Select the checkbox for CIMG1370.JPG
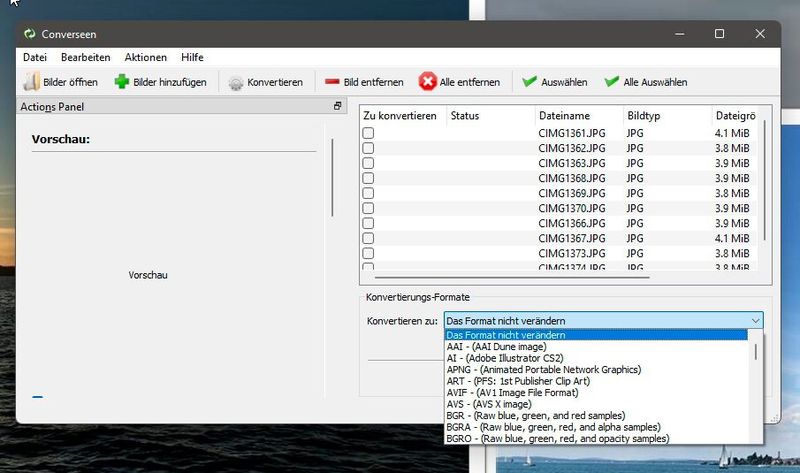Screen dimensions: 800x473 pyautogui.click(x=368, y=208)
